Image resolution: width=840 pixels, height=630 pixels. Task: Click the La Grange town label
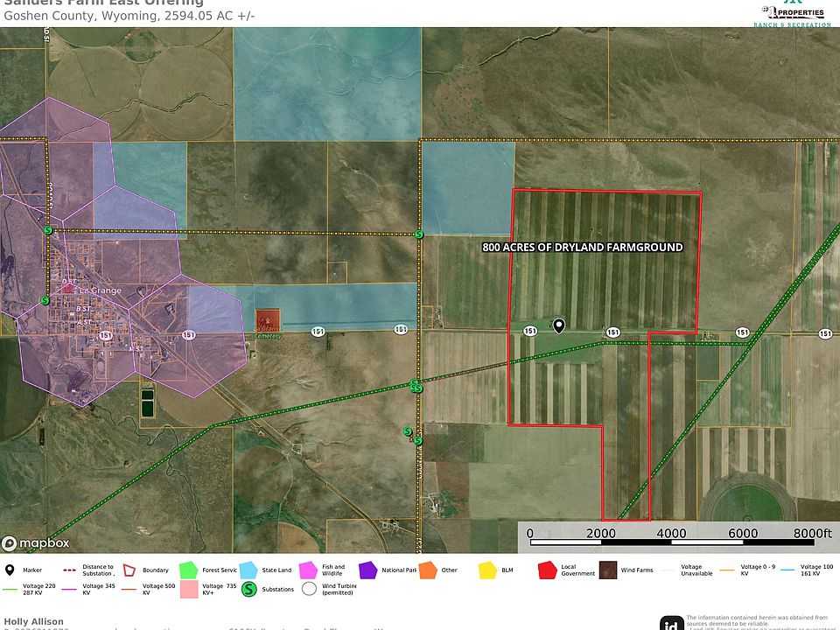coord(100,290)
